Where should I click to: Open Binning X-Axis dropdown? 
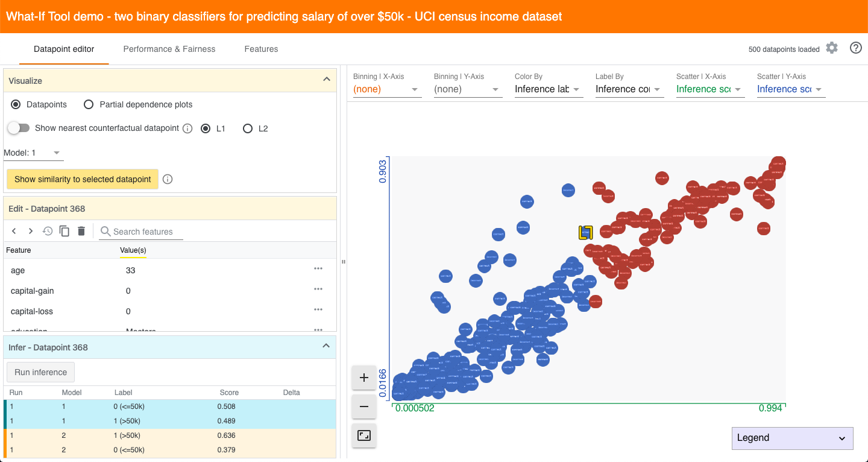pyautogui.click(x=387, y=89)
